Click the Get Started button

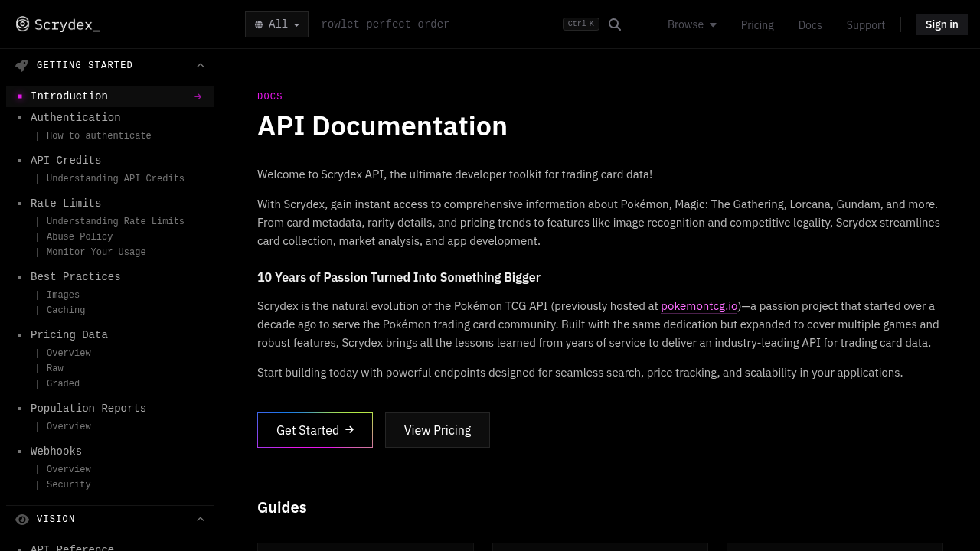click(x=315, y=430)
